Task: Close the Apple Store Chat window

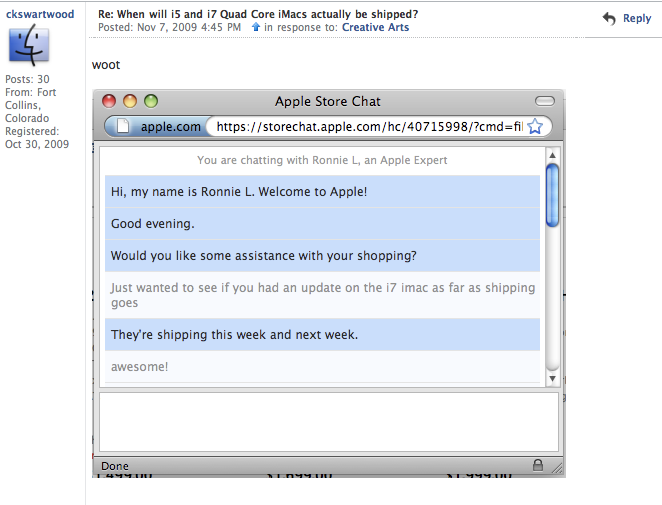Action: pos(109,101)
